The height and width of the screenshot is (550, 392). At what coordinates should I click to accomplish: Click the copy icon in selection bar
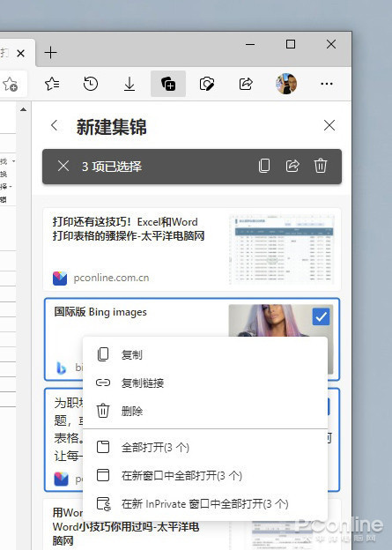264,166
